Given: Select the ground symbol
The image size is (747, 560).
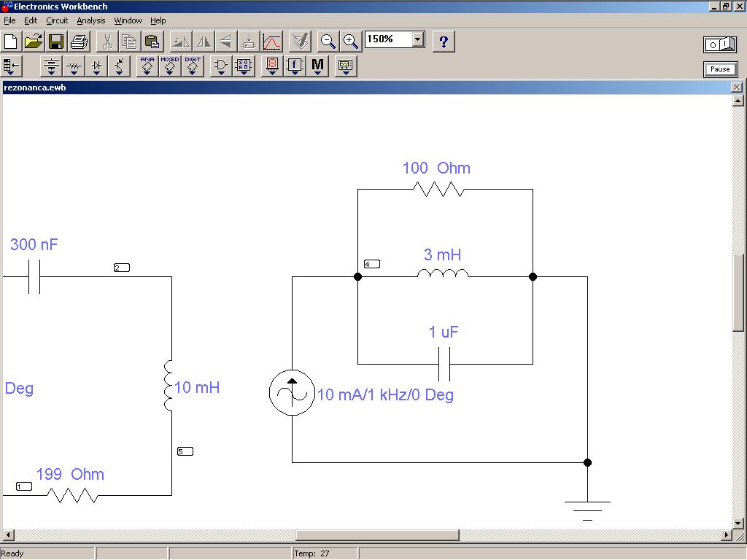Looking at the screenshot, I should 587,511.
